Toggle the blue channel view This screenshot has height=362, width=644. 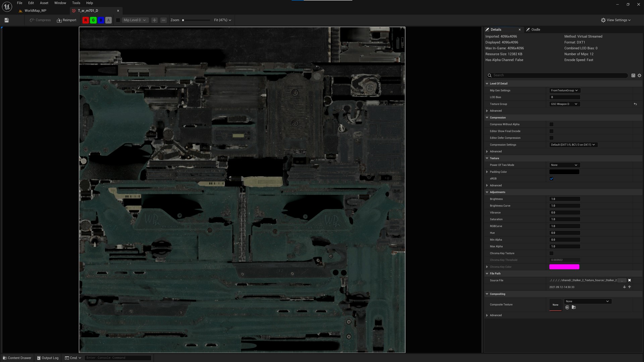tap(101, 20)
